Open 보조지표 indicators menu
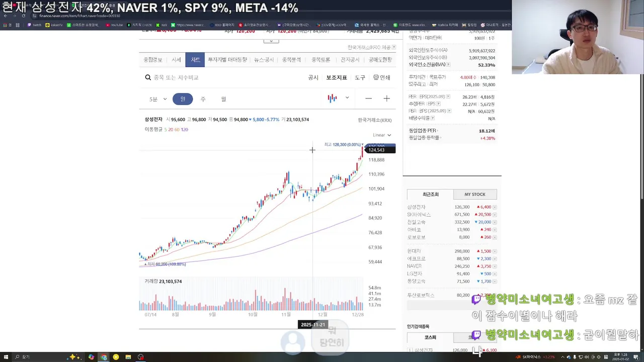The height and width of the screenshot is (362, 644). [336, 77]
